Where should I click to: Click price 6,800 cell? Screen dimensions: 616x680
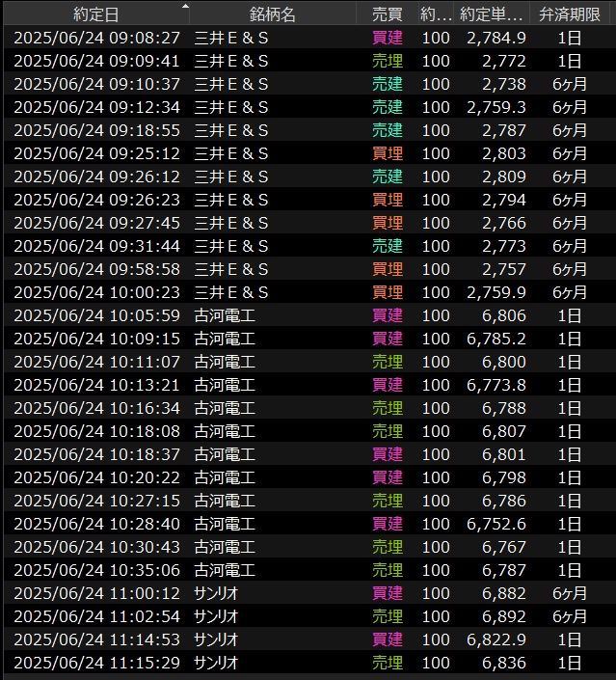pos(504,362)
